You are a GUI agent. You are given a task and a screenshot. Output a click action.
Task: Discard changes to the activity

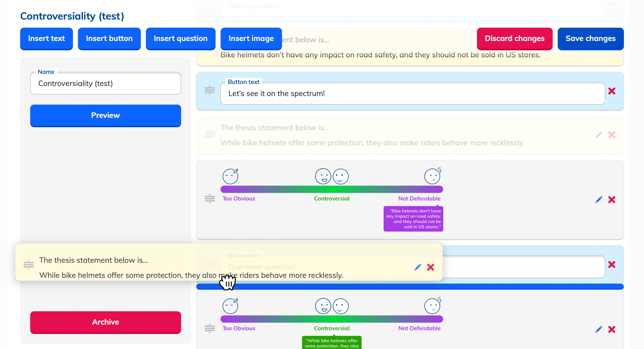tap(514, 38)
